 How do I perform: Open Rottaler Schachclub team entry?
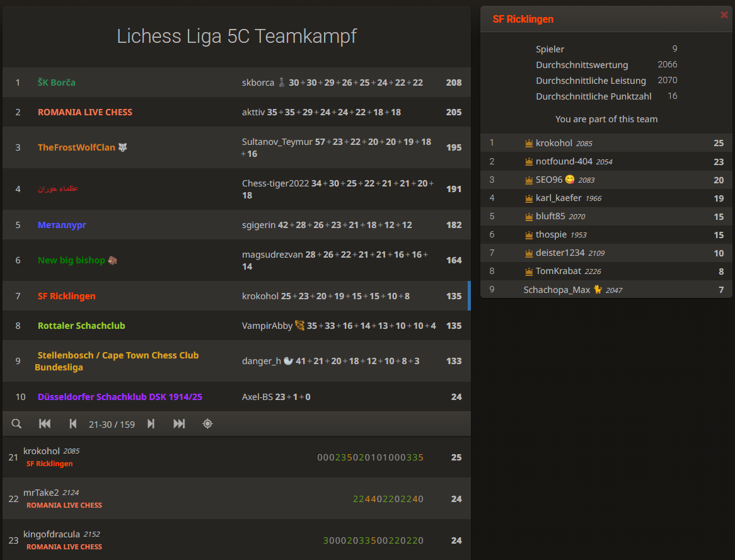pos(81,326)
